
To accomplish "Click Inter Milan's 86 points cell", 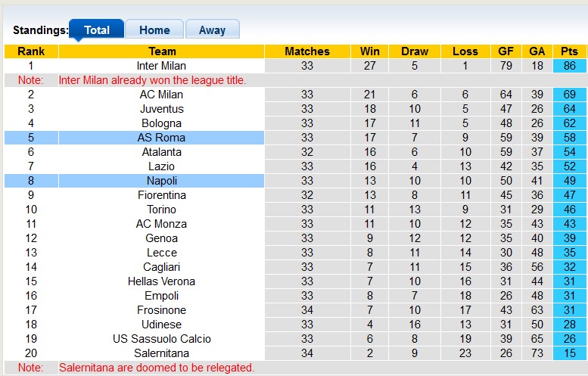I will point(569,66).
